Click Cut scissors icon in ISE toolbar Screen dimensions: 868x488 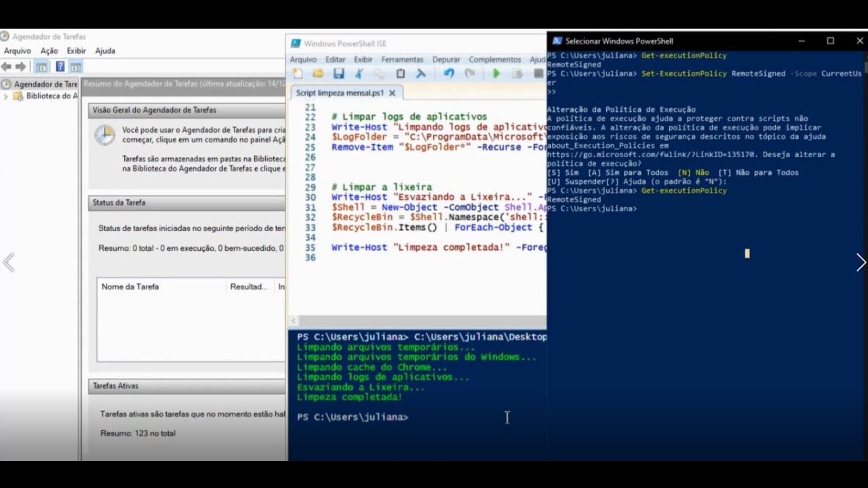pyautogui.click(x=359, y=73)
